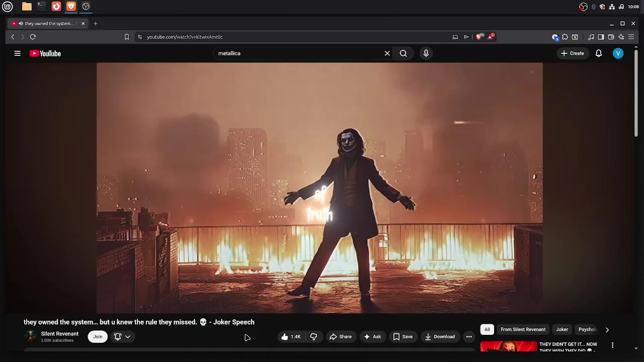Open the account avatar menu
The height and width of the screenshot is (362, 644).
tap(618, 53)
